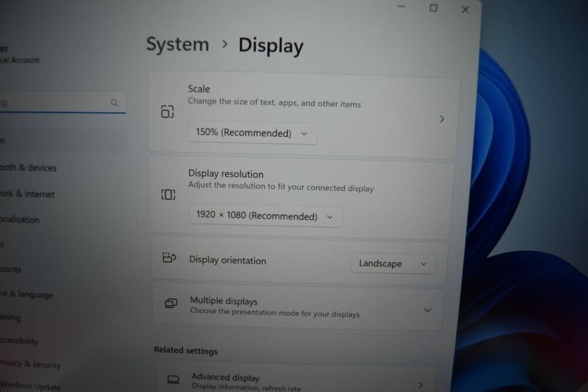Open custom scaling via Scale chevron
The image size is (588, 392).
(x=442, y=119)
